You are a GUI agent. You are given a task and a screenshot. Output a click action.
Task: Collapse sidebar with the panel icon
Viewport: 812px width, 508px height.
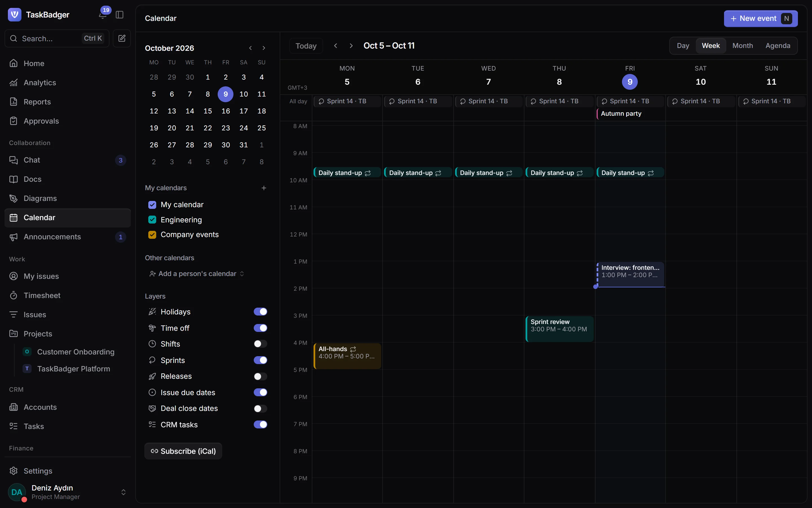coord(120,15)
